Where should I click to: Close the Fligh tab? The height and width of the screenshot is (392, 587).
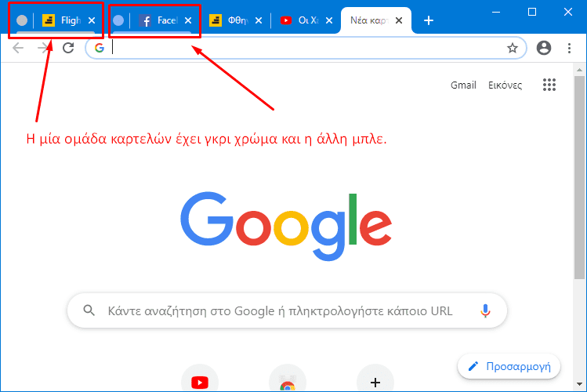coord(92,20)
